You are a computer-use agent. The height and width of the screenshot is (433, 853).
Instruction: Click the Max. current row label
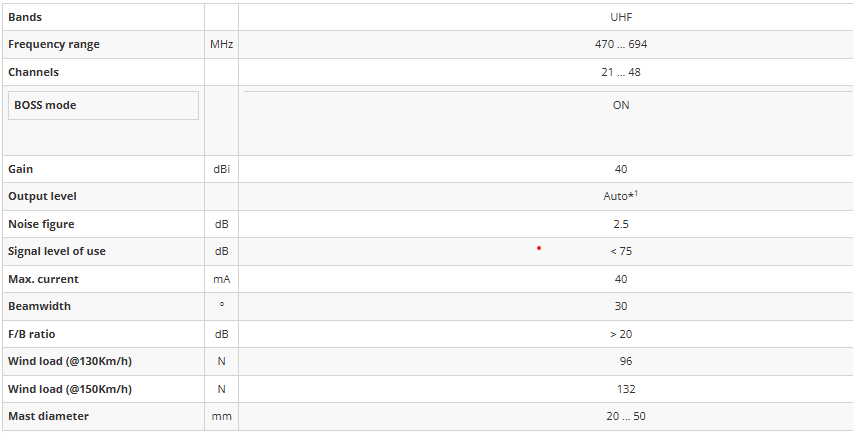[x=44, y=279]
